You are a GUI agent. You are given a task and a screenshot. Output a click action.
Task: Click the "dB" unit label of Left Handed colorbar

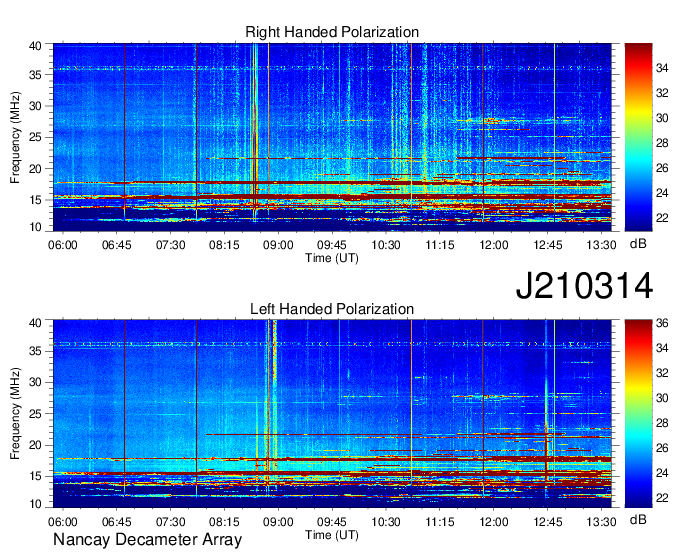point(638,519)
